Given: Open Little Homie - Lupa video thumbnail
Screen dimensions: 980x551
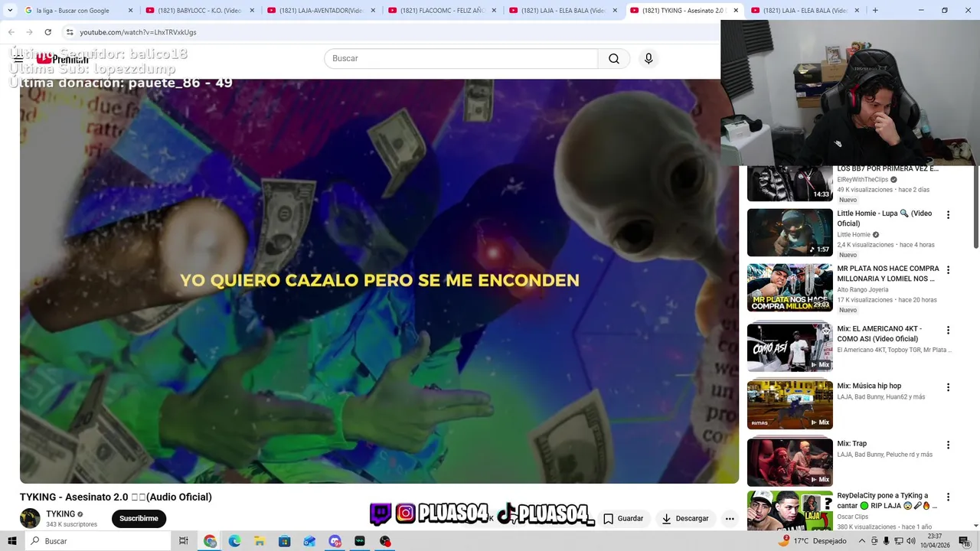Looking at the screenshot, I should click(x=789, y=233).
